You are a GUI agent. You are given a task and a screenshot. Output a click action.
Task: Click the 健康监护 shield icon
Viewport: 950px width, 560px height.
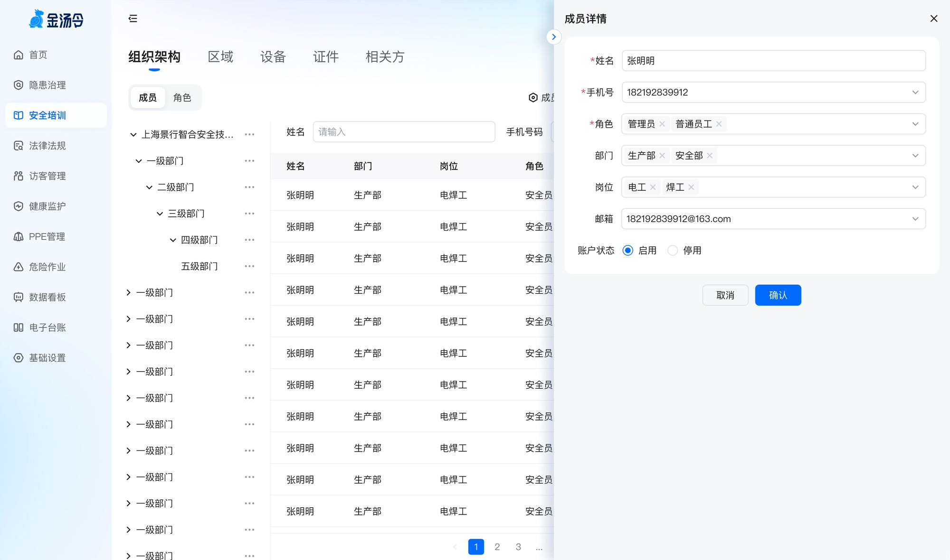pos(19,206)
